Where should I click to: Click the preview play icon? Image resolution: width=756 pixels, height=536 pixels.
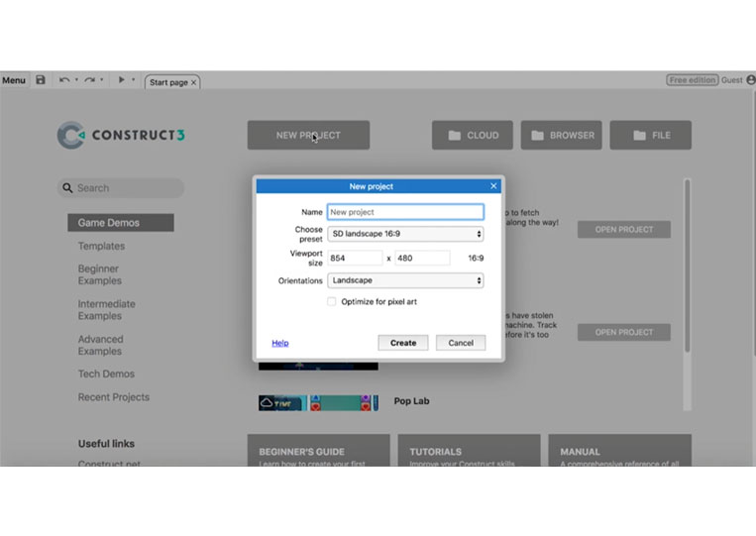[x=122, y=79]
